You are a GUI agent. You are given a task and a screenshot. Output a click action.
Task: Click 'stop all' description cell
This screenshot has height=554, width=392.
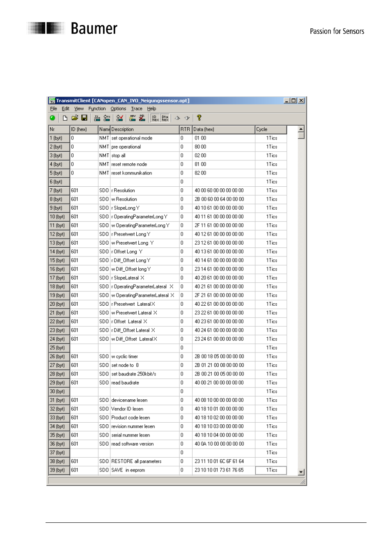[x=144, y=156]
